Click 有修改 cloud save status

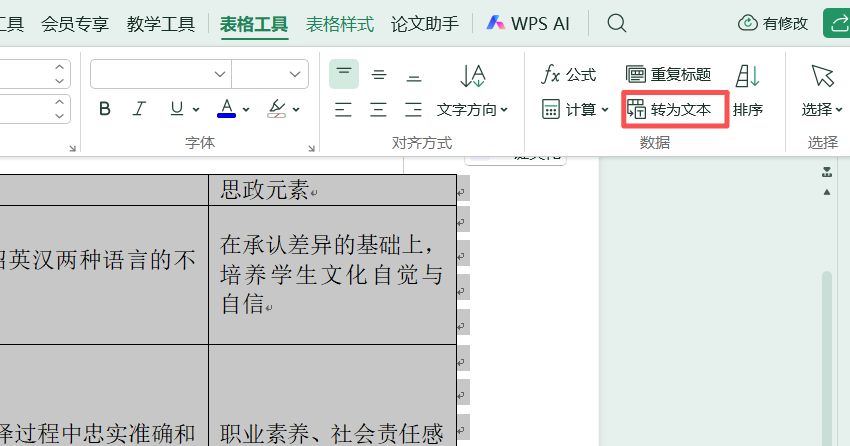[773, 23]
